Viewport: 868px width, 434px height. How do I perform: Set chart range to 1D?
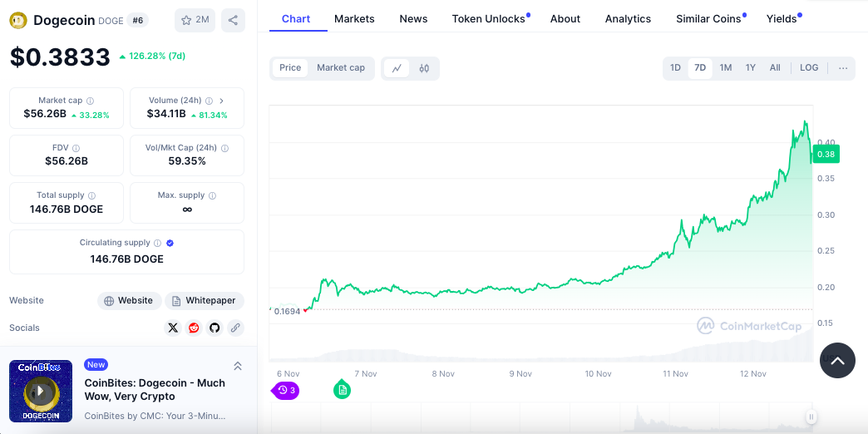675,68
